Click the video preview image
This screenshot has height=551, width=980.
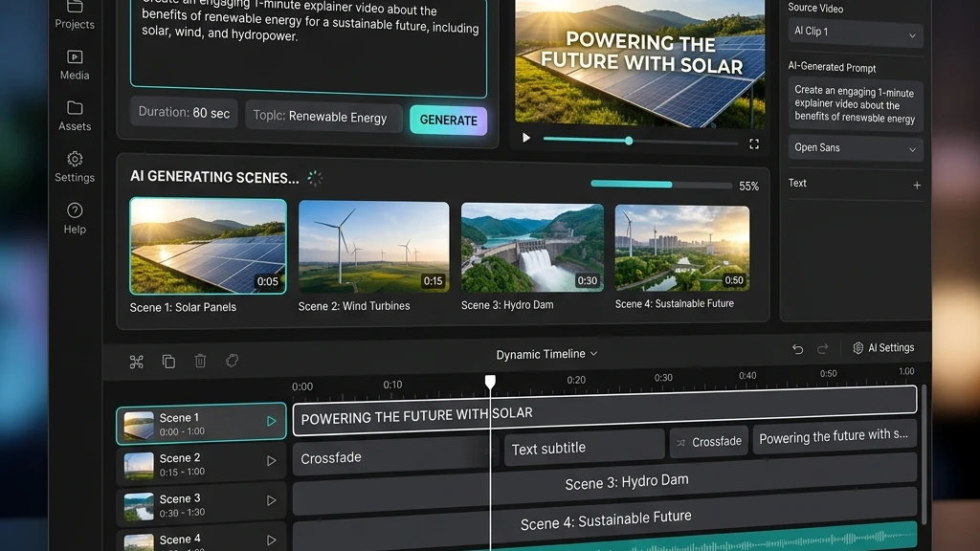point(640,62)
